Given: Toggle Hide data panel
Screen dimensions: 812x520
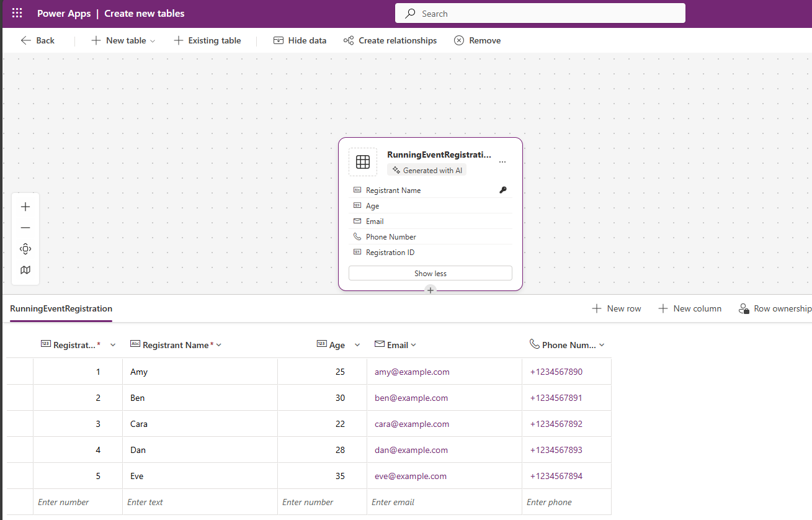Looking at the screenshot, I should [x=300, y=40].
